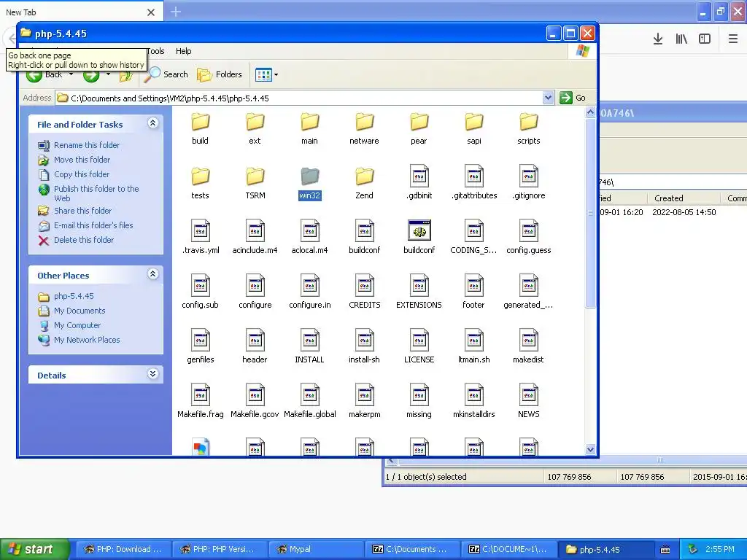Image resolution: width=747 pixels, height=560 pixels.
Task: Open the main folder
Action: coord(309,128)
